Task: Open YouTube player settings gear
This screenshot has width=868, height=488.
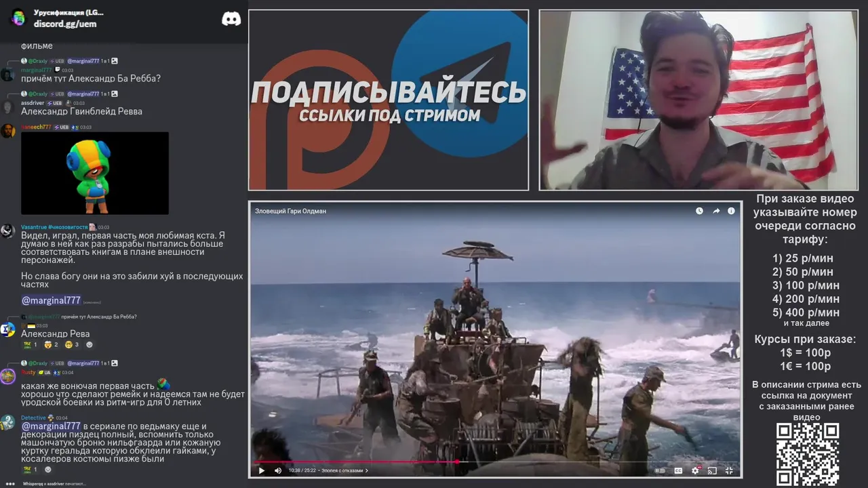Action: point(695,470)
